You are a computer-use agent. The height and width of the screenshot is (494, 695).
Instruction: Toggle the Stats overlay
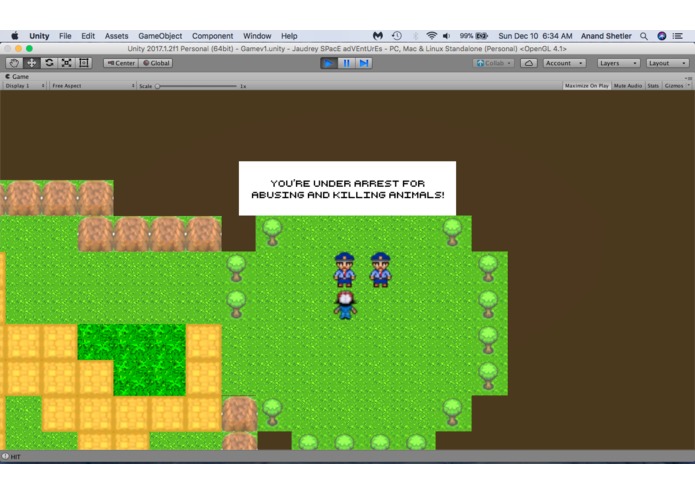click(x=653, y=86)
